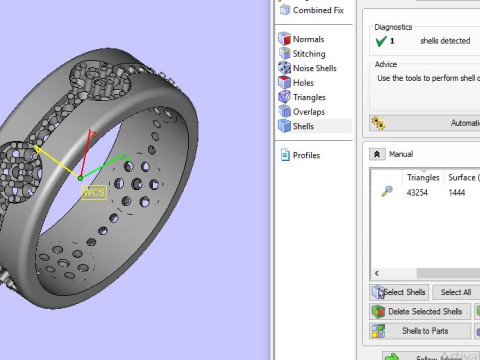Open the Shells page icon
This screenshot has height=360, width=480.
tap(284, 126)
